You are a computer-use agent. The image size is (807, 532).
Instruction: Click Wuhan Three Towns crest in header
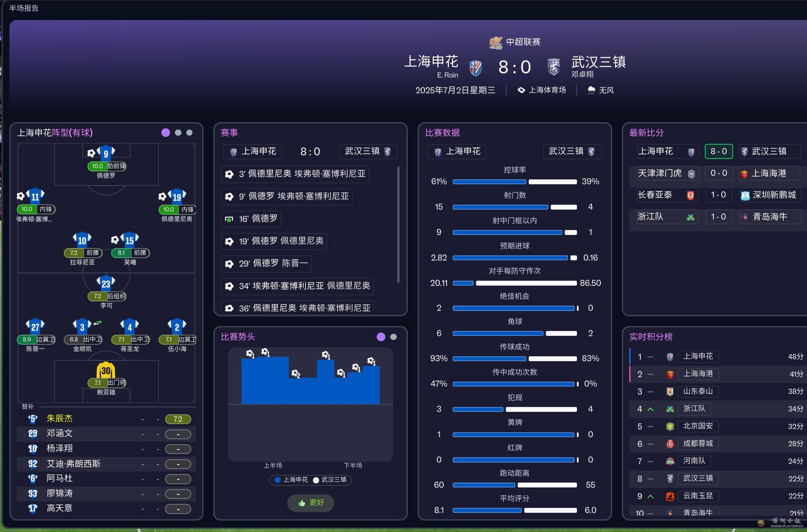[x=553, y=67]
